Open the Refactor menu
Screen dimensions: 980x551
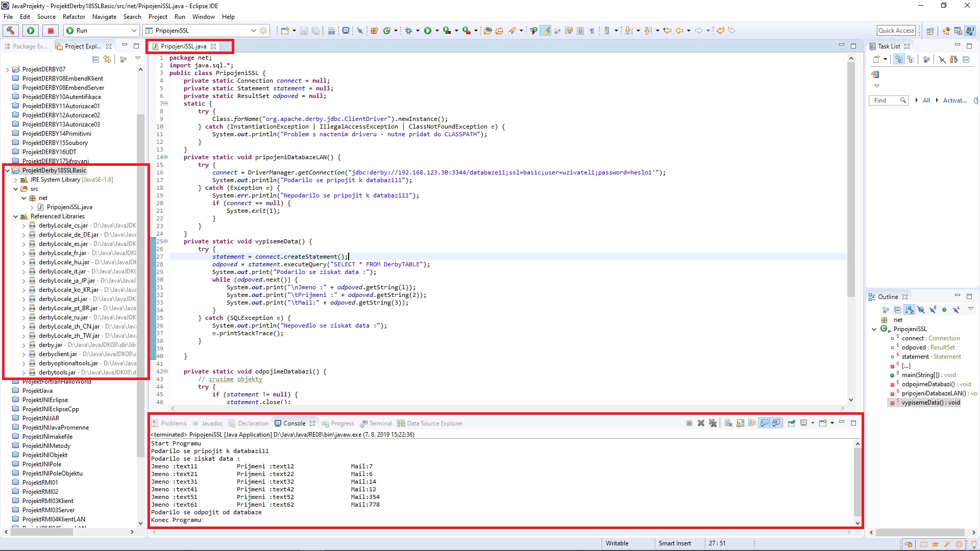(73, 17)
